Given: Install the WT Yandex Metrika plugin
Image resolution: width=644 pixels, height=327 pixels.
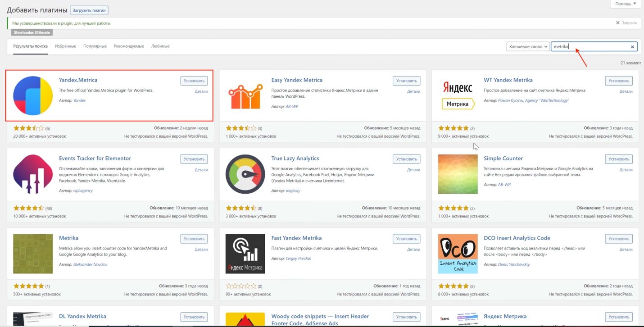Looking at the screenshot, I should tap(619, 81).
